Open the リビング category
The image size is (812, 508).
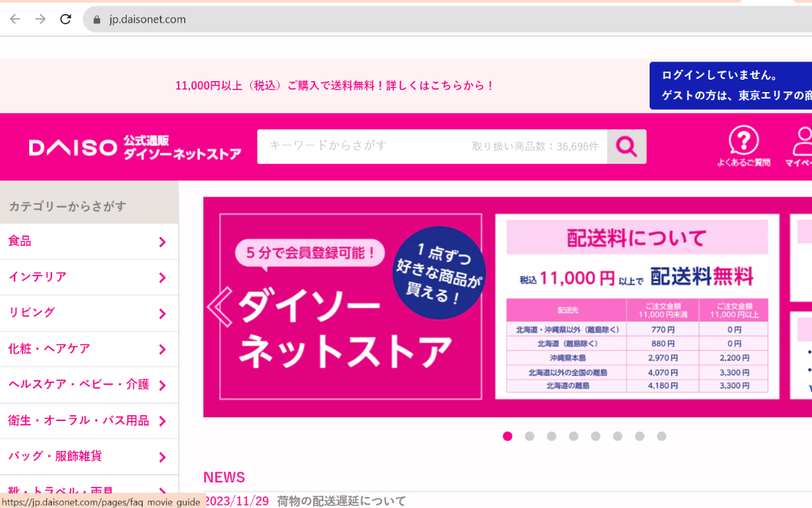(89, 313)
